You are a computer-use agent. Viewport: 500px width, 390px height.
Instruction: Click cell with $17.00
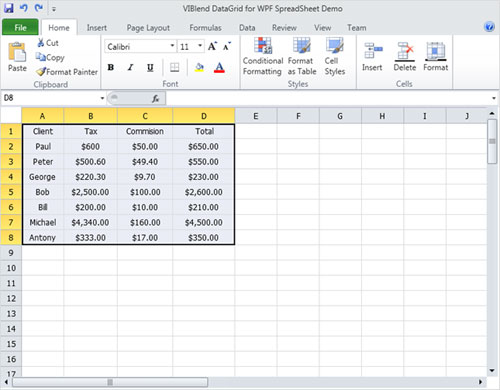point(145,238)
